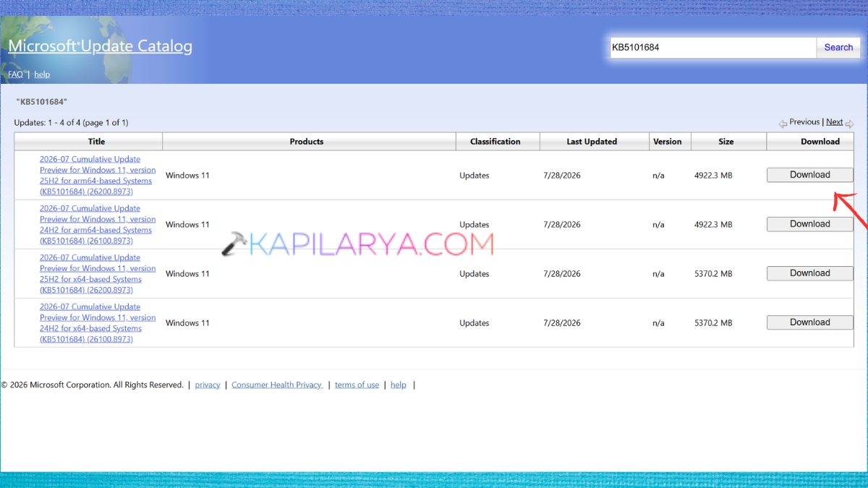This screenshot has height=488, width=868.
Task: Select the 5370.2 MB size of the 24H2 x64 row
Action: (x=713, y=323)
